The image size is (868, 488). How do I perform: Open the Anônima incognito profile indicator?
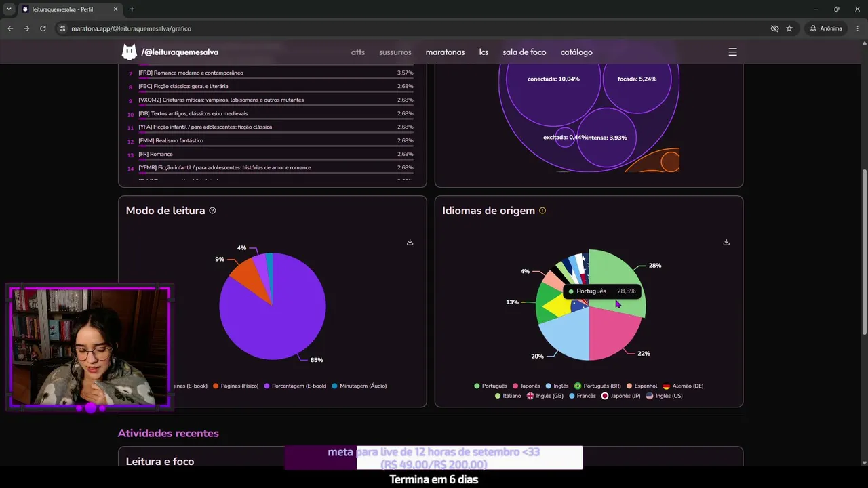[826, 28]
